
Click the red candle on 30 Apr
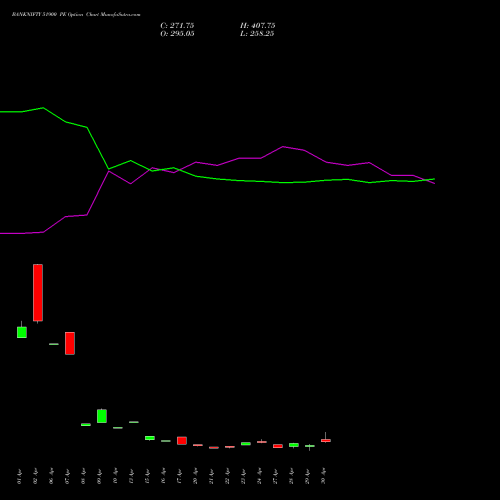326,440
